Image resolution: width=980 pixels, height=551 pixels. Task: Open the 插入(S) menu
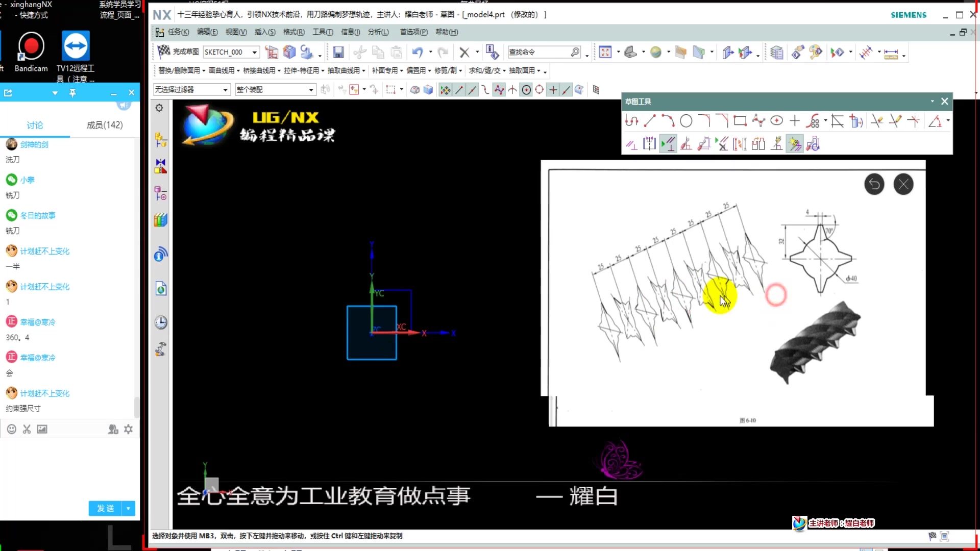click(x=265, y=32)
